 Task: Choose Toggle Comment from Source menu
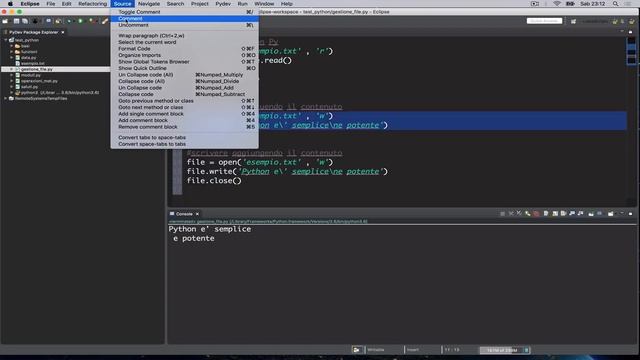point(184,12)
